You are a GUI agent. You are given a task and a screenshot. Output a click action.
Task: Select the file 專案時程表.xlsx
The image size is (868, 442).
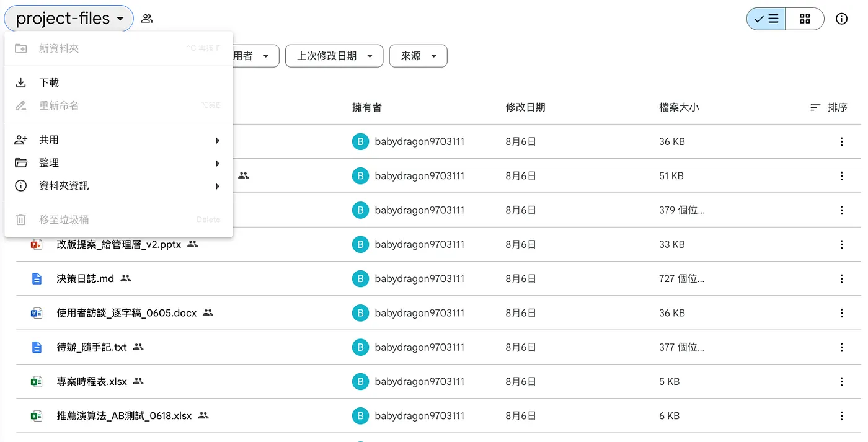tap(92, 382)
